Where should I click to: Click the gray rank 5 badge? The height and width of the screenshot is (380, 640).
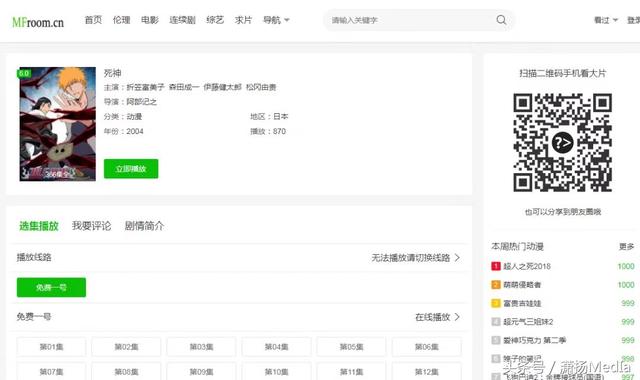click(496, 340)
